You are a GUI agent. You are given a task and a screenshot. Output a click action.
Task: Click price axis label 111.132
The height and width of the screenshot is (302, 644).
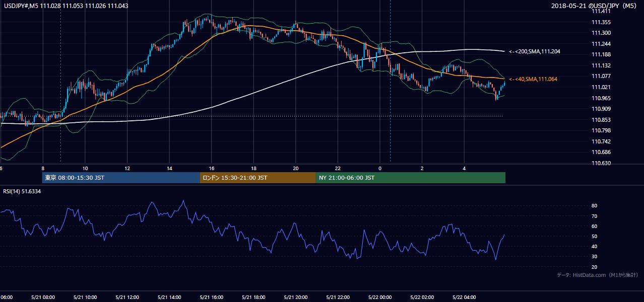click(x=601, y=65)
